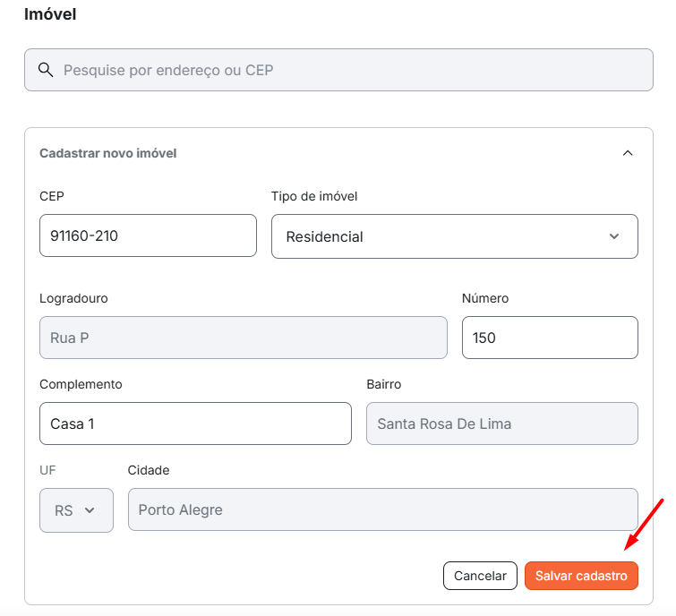Click the Logradouro field containing 'Rua P'
676x616 pixels.
click(244, 338)
